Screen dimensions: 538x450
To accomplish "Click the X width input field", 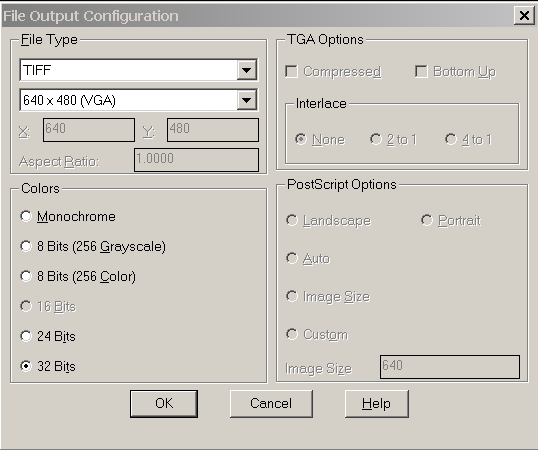I will tap(89, 130).
